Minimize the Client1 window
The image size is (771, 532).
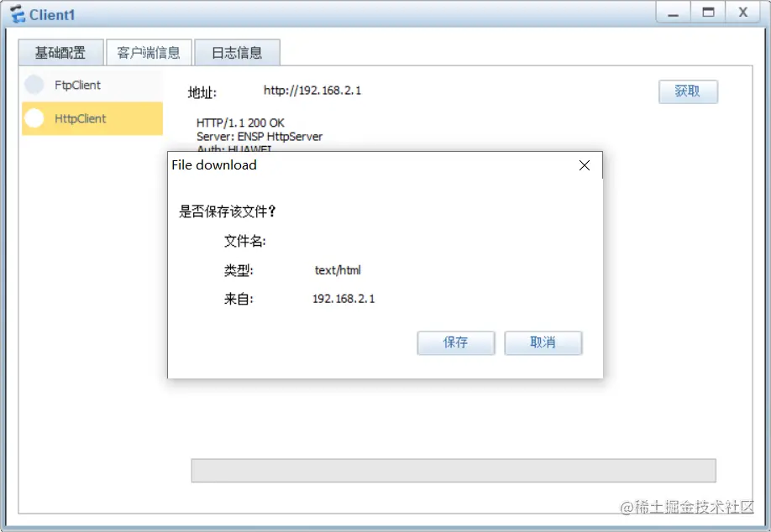(673, 13)
